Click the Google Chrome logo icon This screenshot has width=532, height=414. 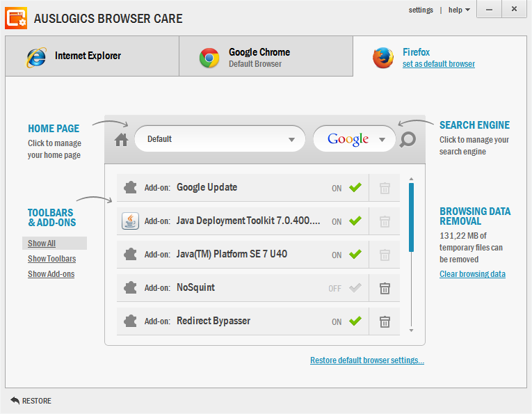click(x=209, y=58)
